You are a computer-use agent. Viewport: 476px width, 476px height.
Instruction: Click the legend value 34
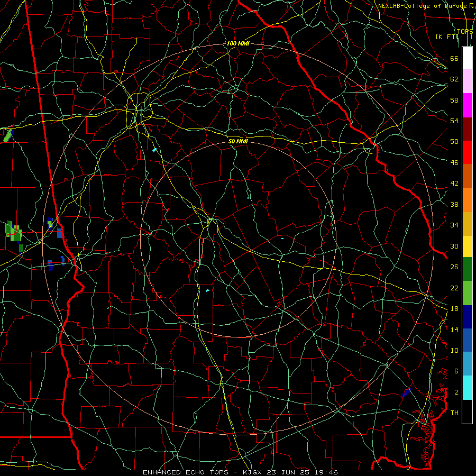coord(454,225)
